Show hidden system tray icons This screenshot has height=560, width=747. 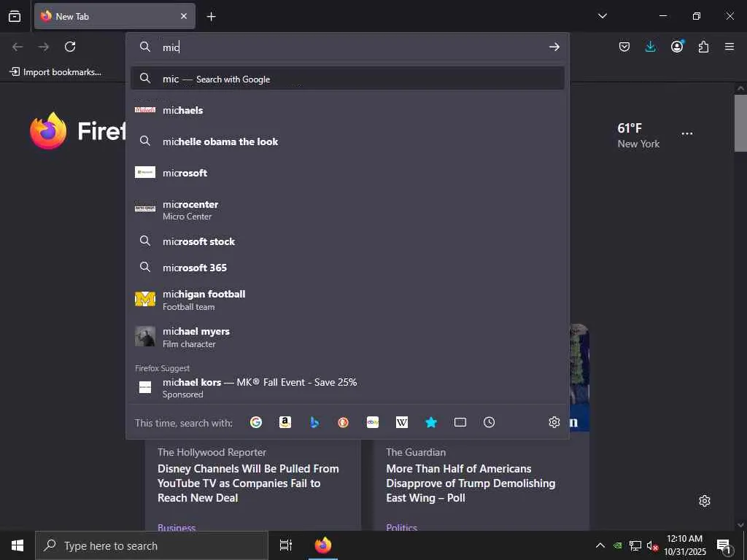click(600, 545)
